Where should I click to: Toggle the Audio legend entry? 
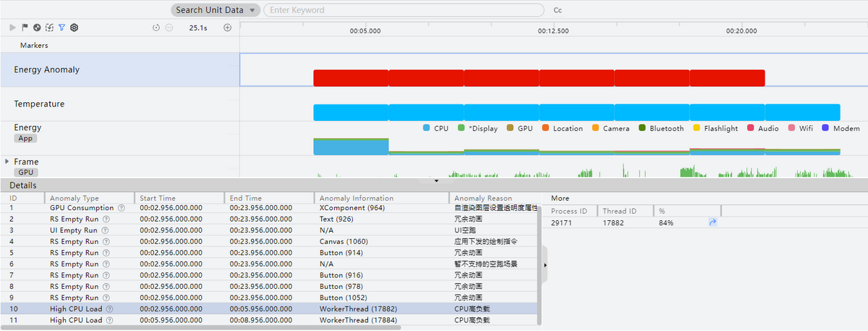(x=751, y=128)
